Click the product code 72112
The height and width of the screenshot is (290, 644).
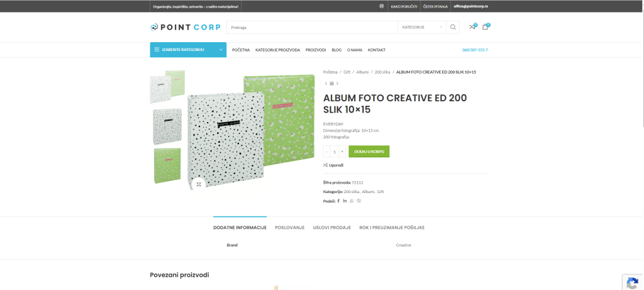point(357,182)
